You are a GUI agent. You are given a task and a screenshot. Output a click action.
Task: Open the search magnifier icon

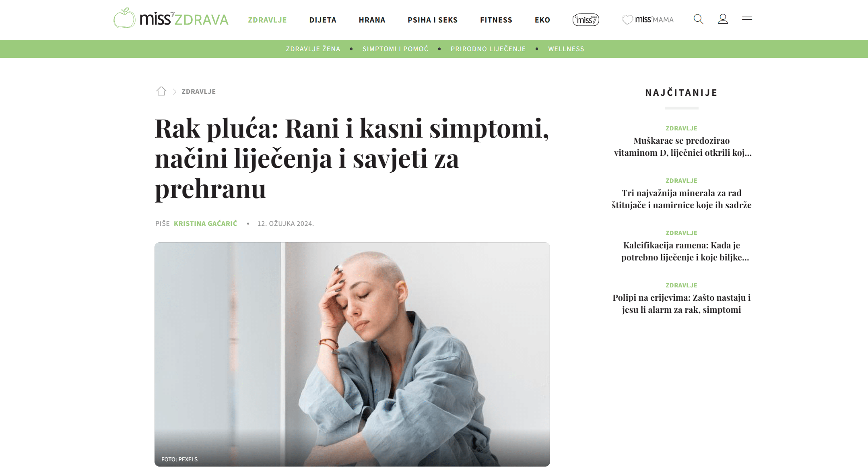(699, 19)
